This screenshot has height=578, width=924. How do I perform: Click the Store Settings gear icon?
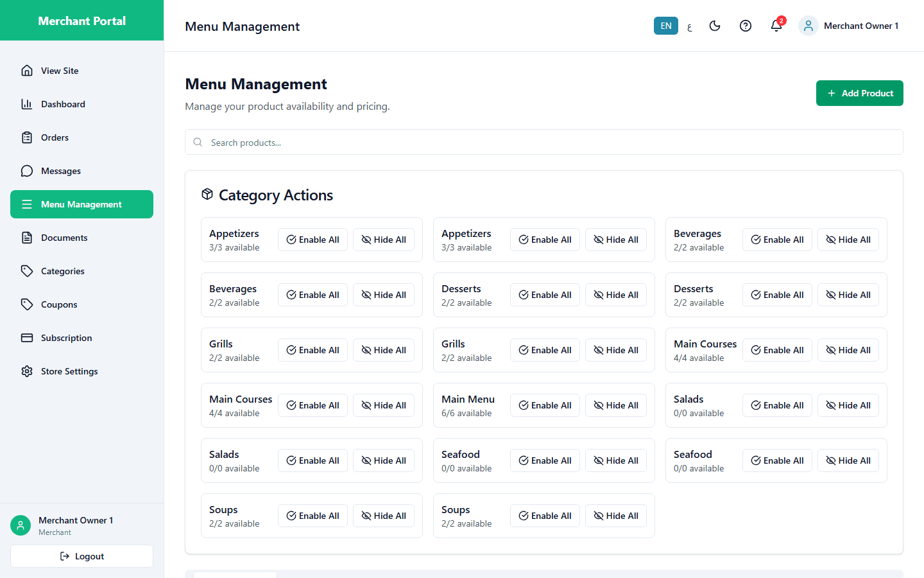coord(27,371)
